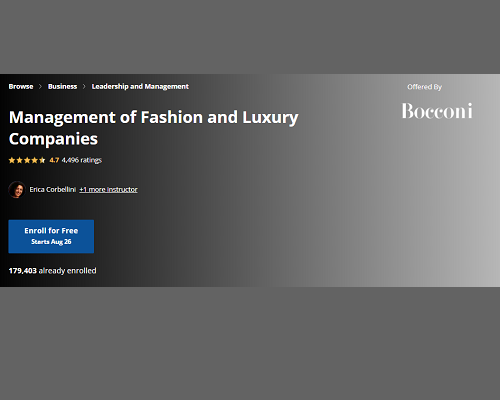Click Erica Corbellini's avatar photo
The image size is (500, 400).
tap(17, 190)
